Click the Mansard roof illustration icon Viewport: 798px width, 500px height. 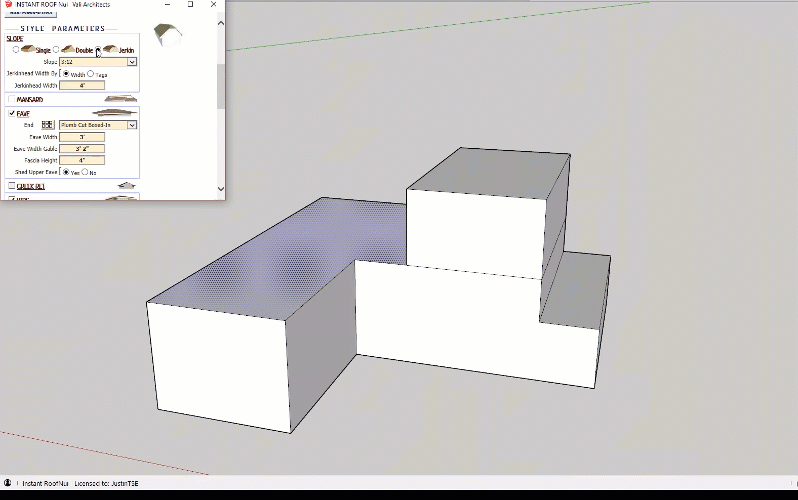[x=121, y=99]
